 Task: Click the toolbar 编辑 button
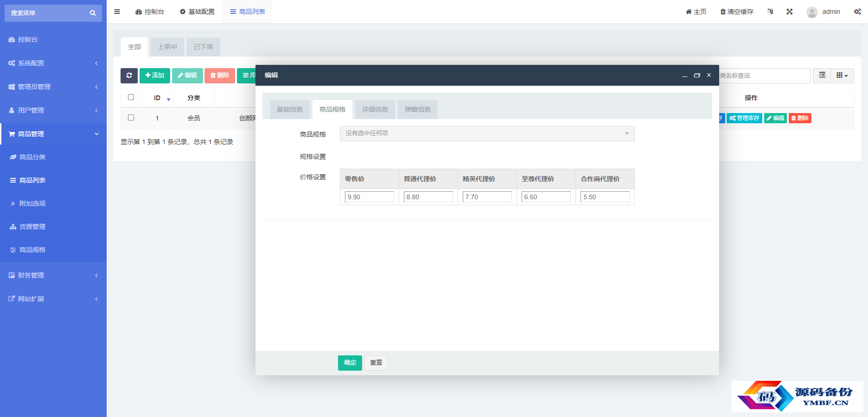pyautogui.click(x=187, y=76)
